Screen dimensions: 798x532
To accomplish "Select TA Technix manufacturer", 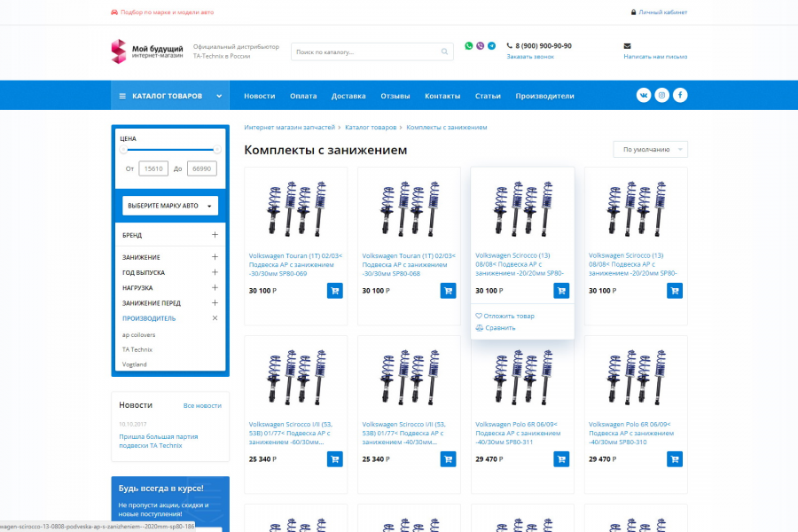I will pyautogui.click(x=137, y=349).
